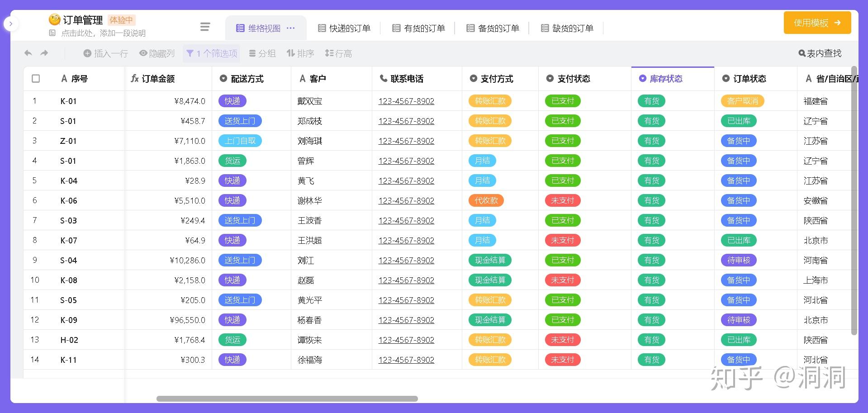Switch to the 快递的订单 tab
Image resolution: width=868 pixels, height=413 pixels.
344,28
